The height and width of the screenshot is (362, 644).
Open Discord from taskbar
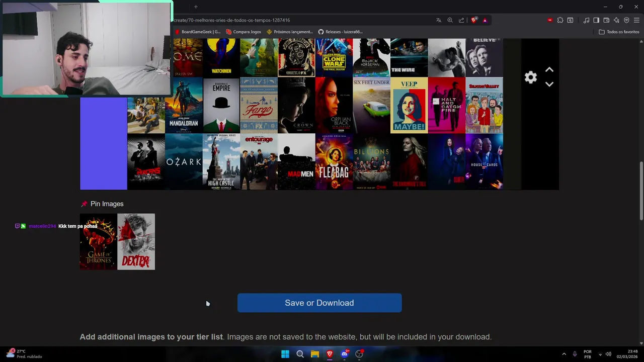(x=345, y=354)
